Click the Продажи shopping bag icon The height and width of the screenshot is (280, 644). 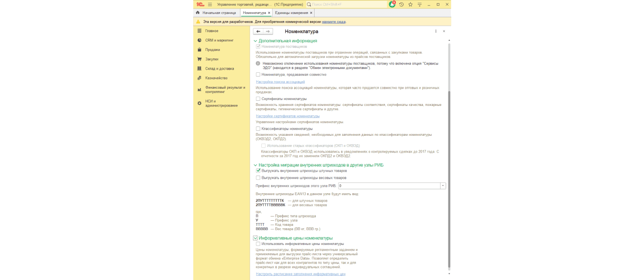(x=199, y=49)
